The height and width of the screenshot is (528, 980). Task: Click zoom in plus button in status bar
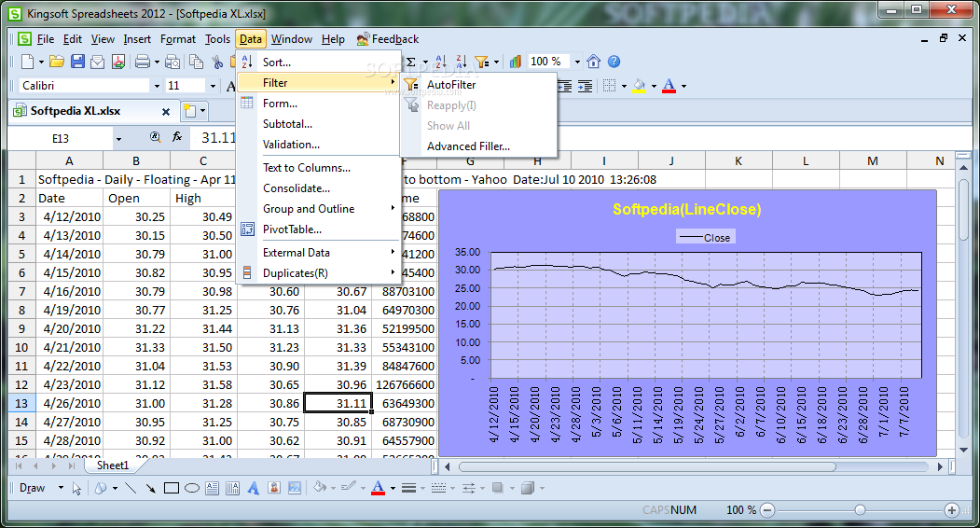pyautogui.click(x=951, y=510)
